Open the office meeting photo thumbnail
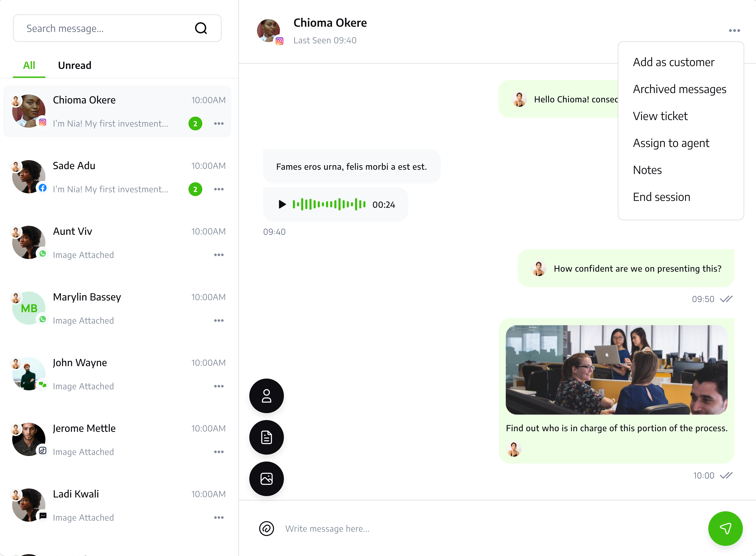The image size is (756, 556). pos(617,370)
